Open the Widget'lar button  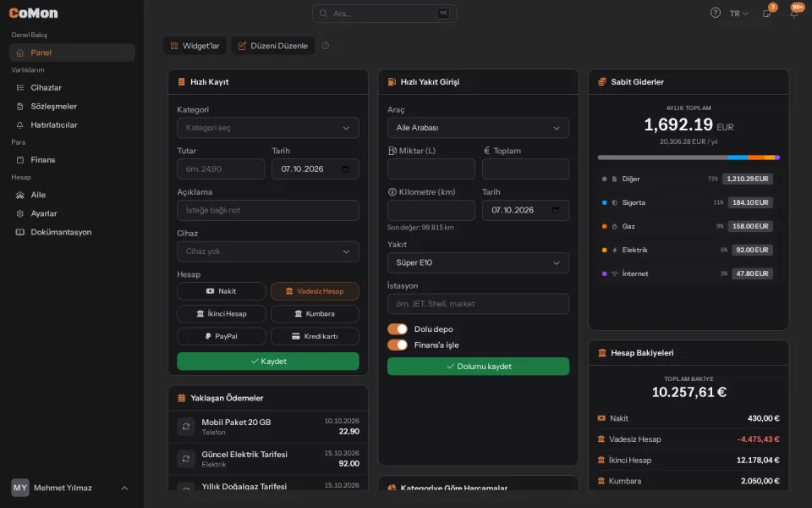tap(195, 46)
